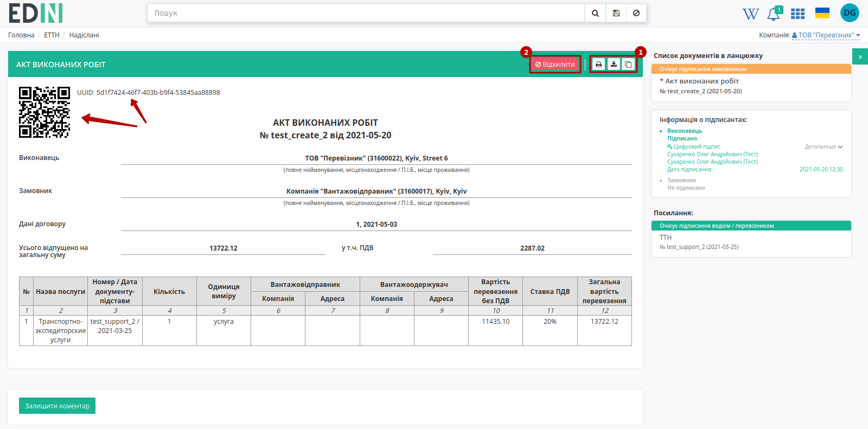Go to Головна breadcrumb

(x=21, y=35)
